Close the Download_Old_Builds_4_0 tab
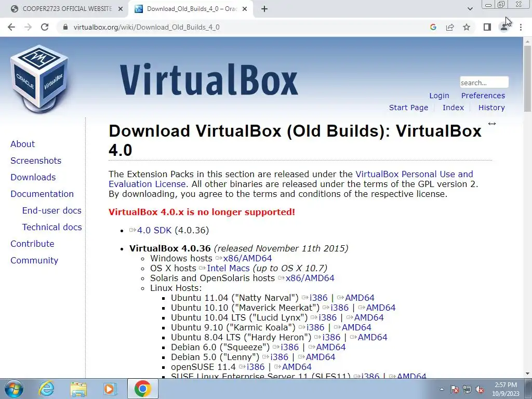The image size is (532, 399). (245, 9)
